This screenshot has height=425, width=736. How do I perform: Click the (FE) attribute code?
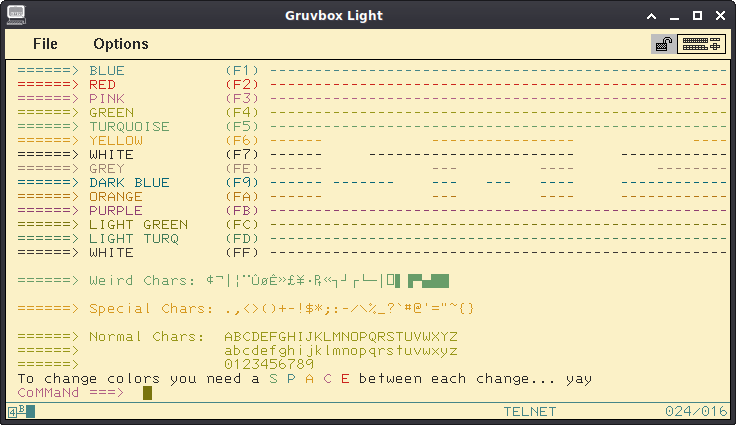[x=242, y=169]
